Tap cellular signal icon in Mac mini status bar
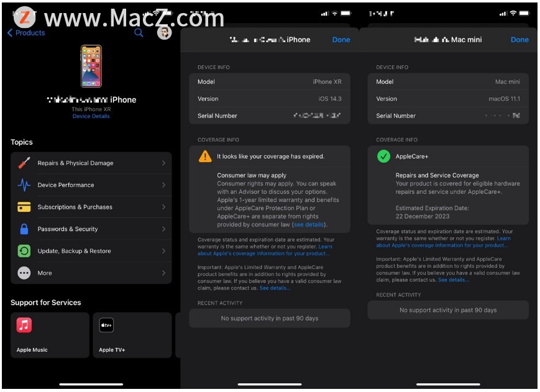Viewport: 540px width, 392px height. 503,14
